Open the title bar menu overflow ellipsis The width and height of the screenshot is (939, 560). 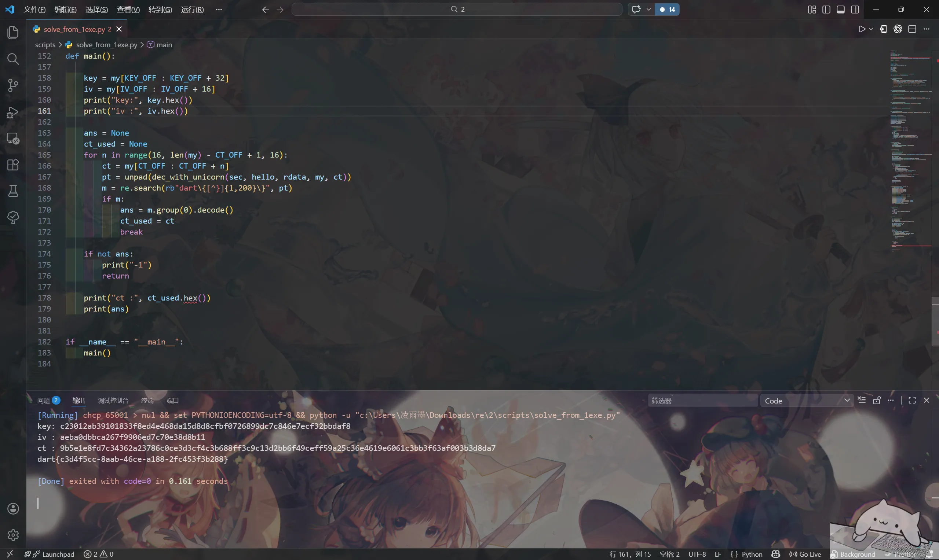(x=219, y=10)
